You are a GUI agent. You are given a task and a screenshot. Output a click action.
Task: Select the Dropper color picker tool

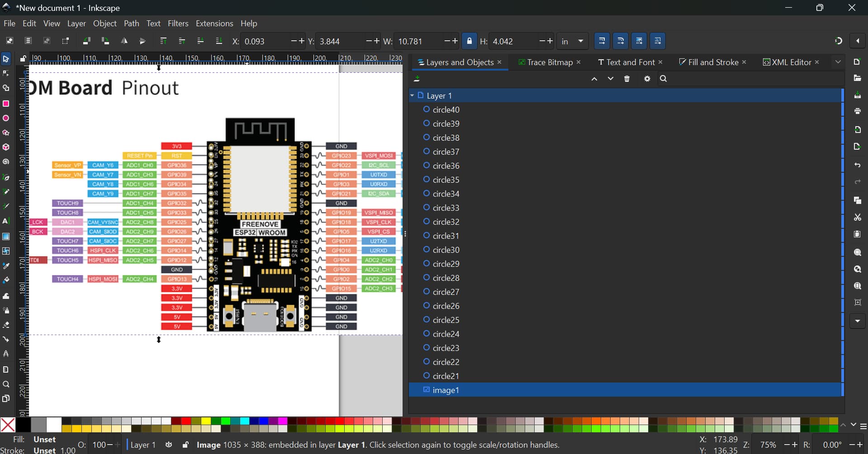point(6,266)
